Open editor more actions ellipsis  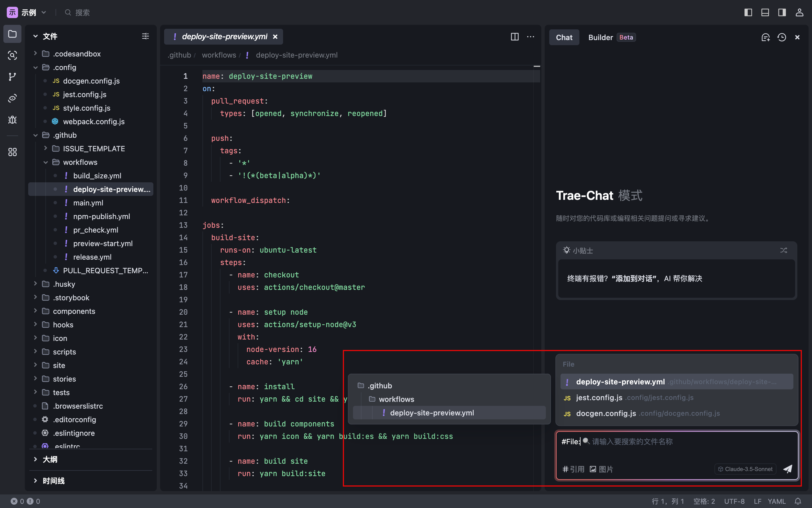click(531, 37)
